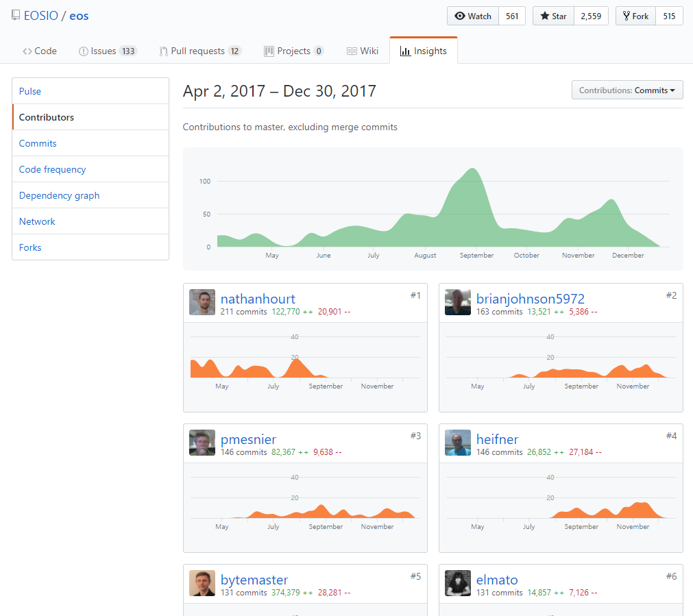Screen dimensions: 693x616
Task: Click the 515 forks count
Action: (x=669, y=16)
